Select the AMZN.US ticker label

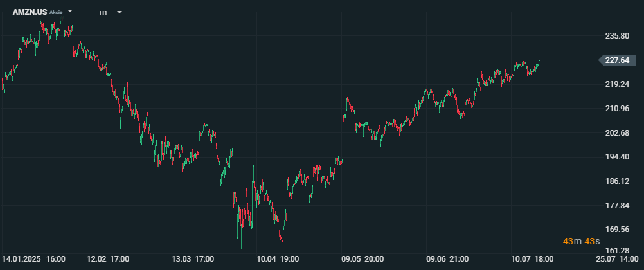(30, 12)
